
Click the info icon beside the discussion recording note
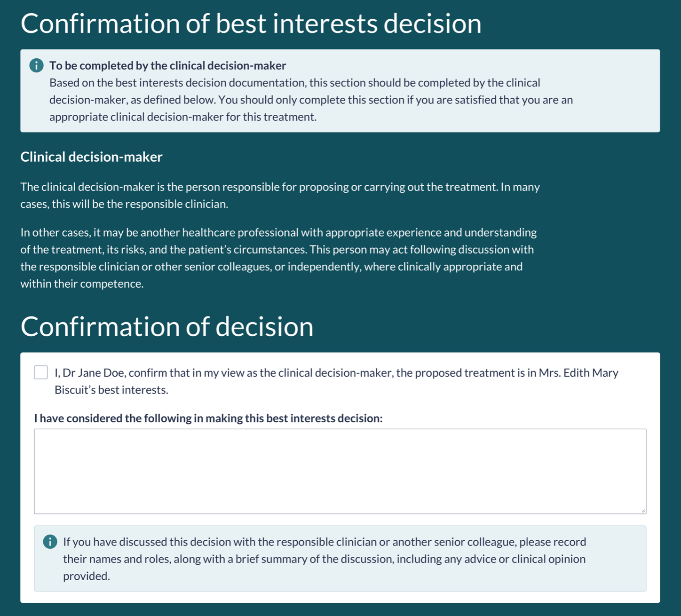tap(49, 542)
